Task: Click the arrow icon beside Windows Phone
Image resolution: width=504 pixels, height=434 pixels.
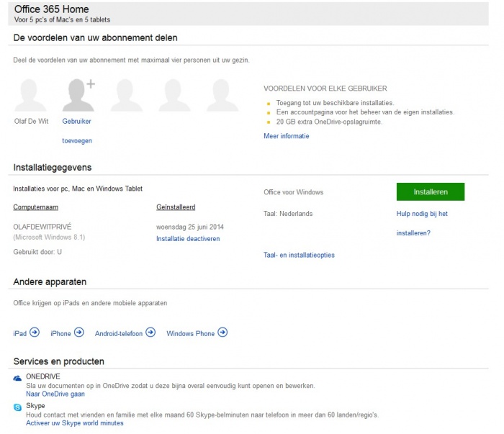Action: click(x=222, y=332)
